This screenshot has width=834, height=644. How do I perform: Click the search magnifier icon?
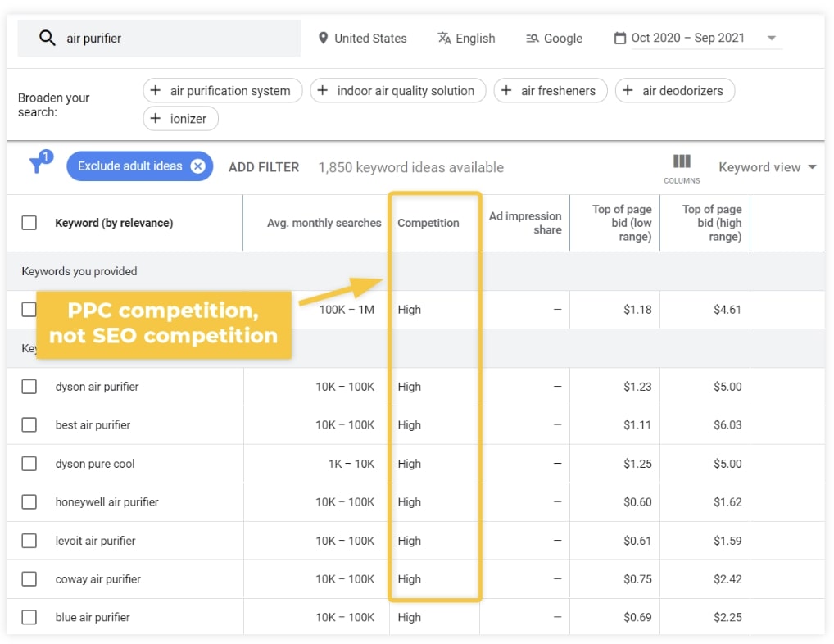tap(47, 38)
